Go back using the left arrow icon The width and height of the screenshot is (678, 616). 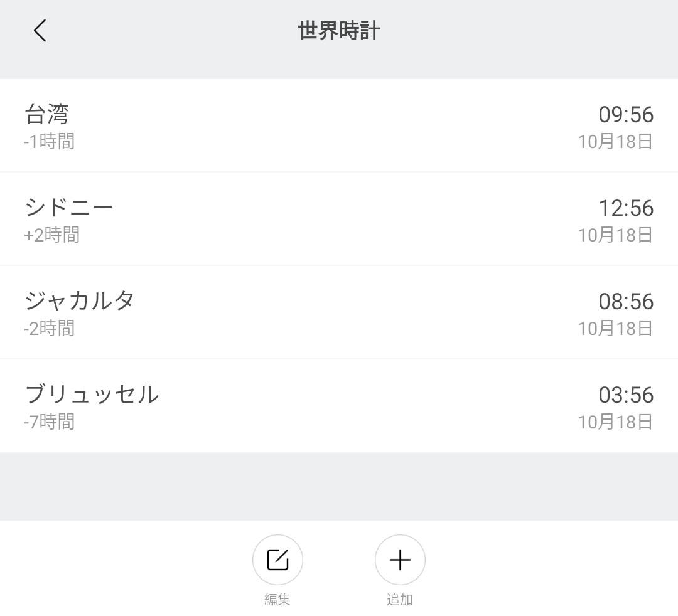(x=40, y=31)
